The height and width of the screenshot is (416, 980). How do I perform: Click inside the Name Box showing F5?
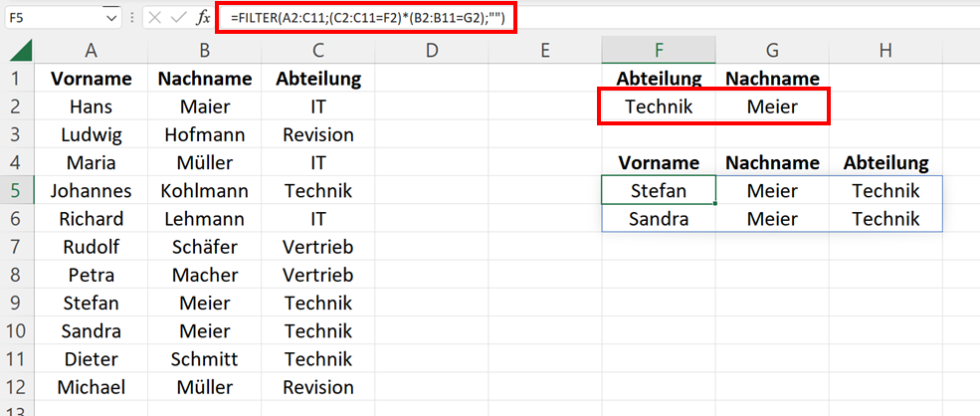pyautogui.click(x=55, y=18)
